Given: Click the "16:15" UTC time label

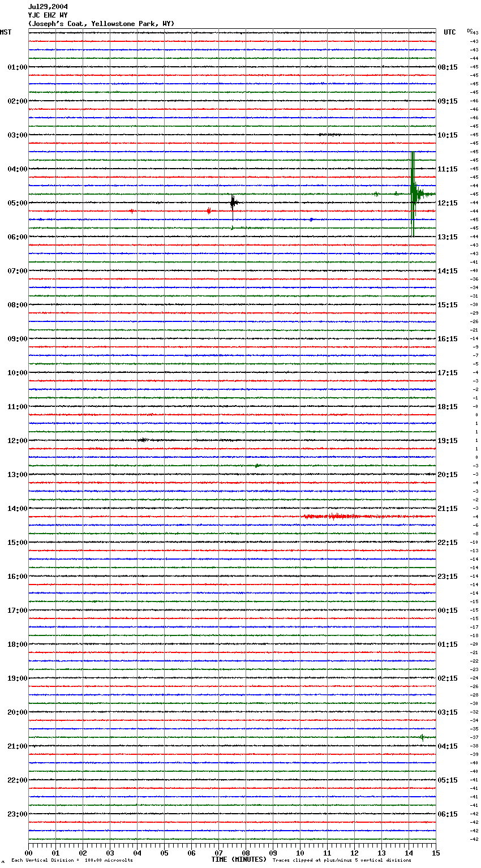Looking at the screenshot, I should pyautogui.click(x=448, y=339).
